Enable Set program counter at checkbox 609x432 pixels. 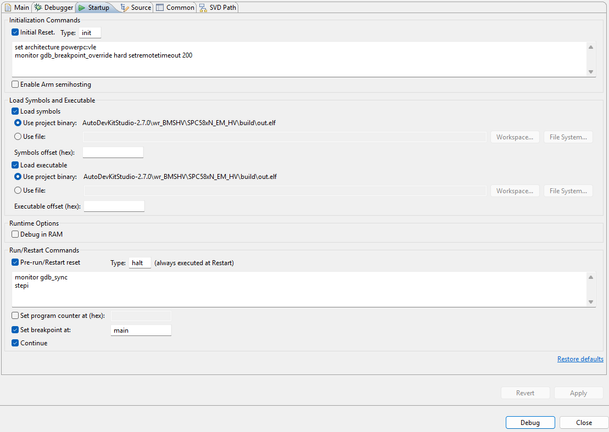coord(15,315)
